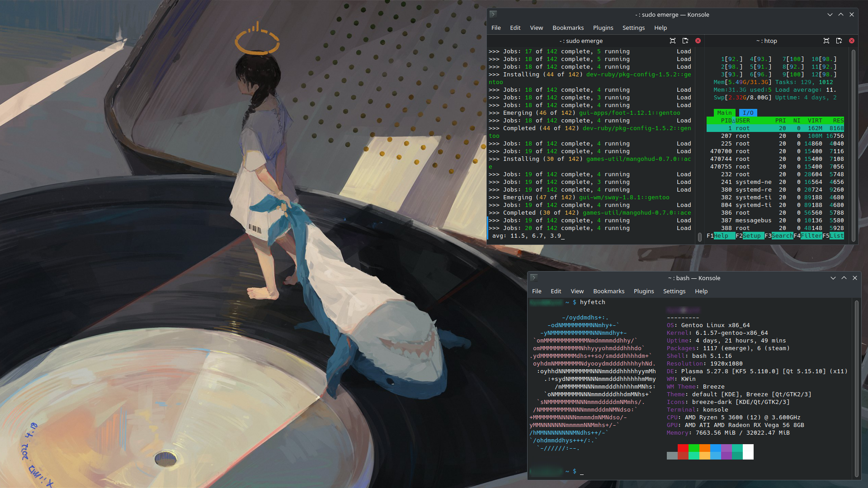Maximize the sudo emerge split pane

click(673, 41)
